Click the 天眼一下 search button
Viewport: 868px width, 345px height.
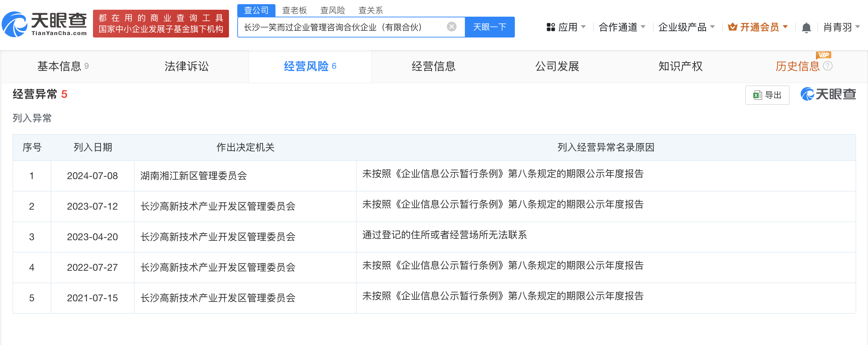tap(490, 27)
